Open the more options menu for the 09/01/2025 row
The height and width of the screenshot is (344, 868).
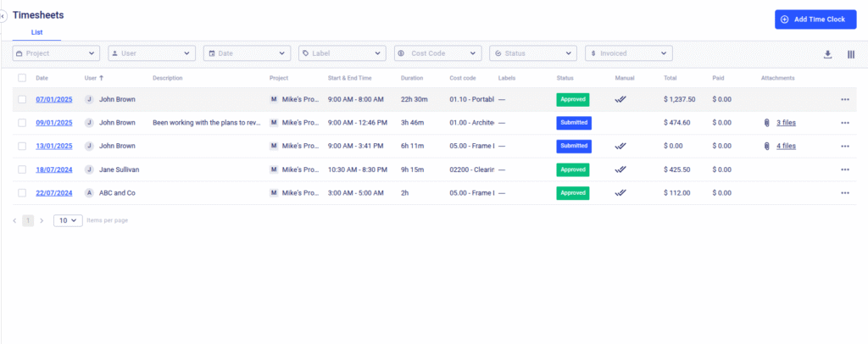[x=845, y=123]
